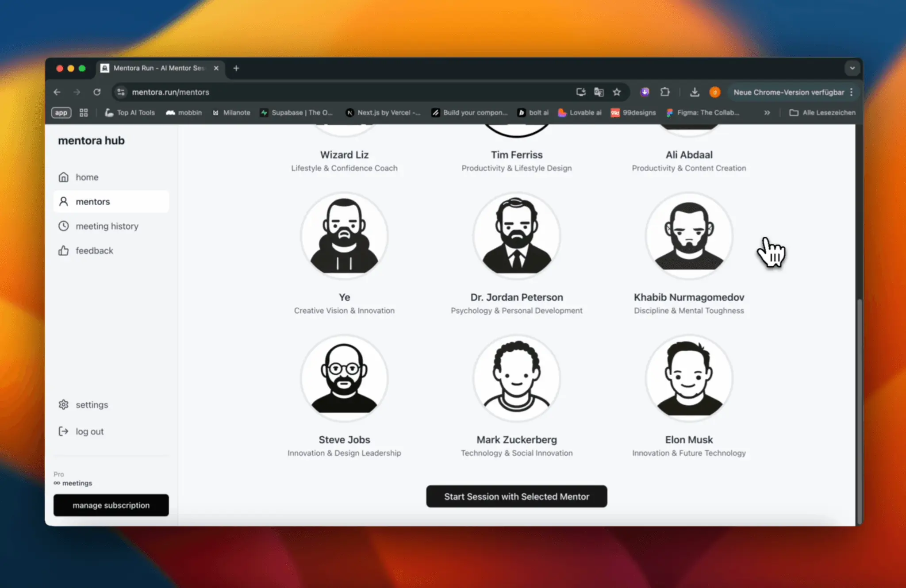
Task: Open the mobbin bookmark
Action: tap(184, 113)
